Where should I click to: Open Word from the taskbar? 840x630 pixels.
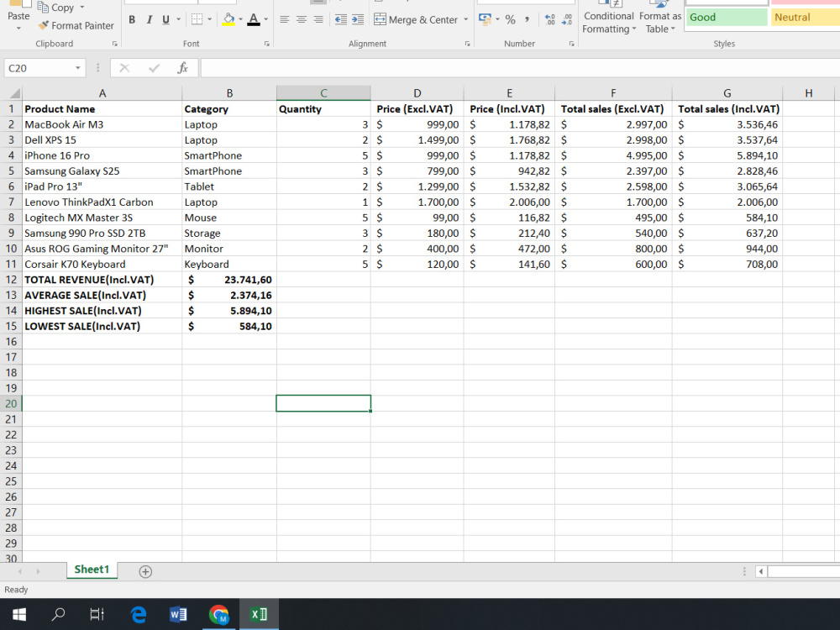pos(178,614)
